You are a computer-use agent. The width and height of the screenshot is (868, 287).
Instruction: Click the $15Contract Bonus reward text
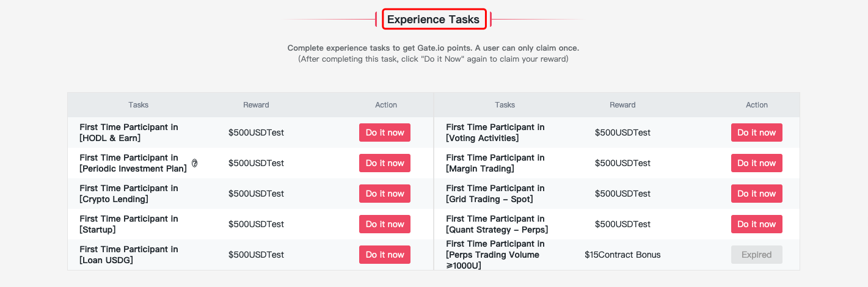coord(622,255)
